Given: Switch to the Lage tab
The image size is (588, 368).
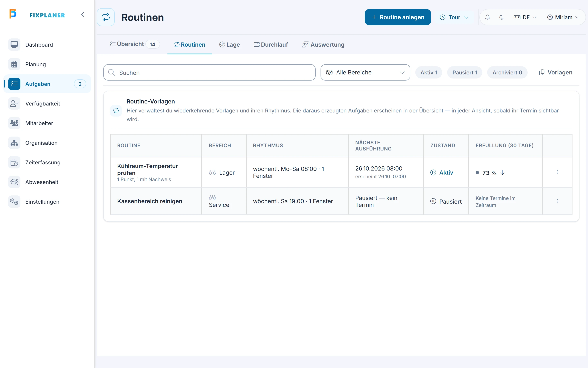Looking at the screenshot, I should pyautogui.click(x=229, y=45).
